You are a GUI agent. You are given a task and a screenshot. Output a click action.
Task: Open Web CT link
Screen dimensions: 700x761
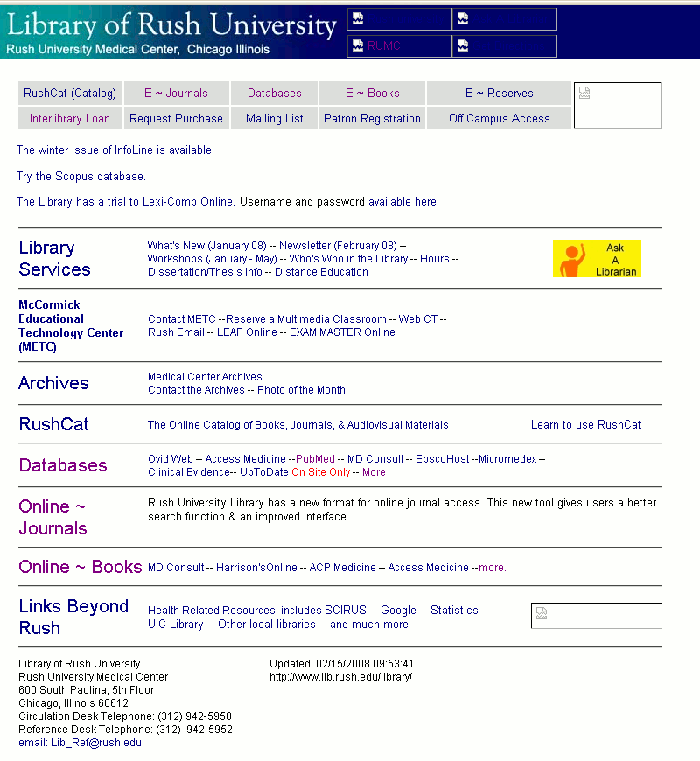418,319
